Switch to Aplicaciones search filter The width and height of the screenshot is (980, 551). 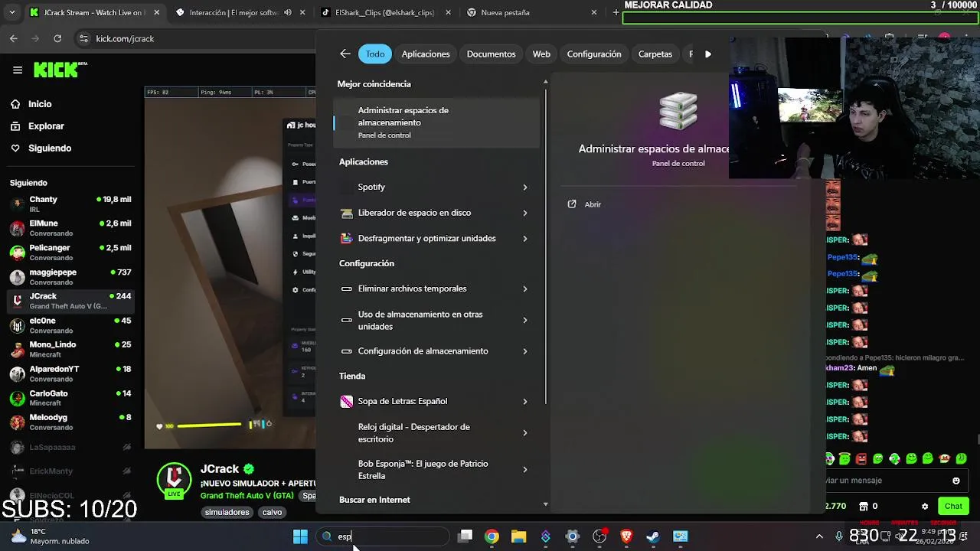[426, 54]
